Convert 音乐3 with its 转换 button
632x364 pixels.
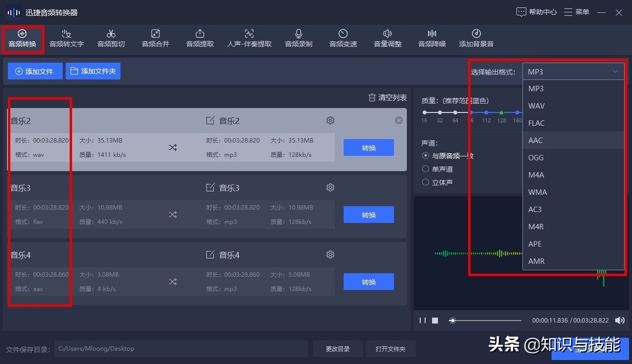369,215
